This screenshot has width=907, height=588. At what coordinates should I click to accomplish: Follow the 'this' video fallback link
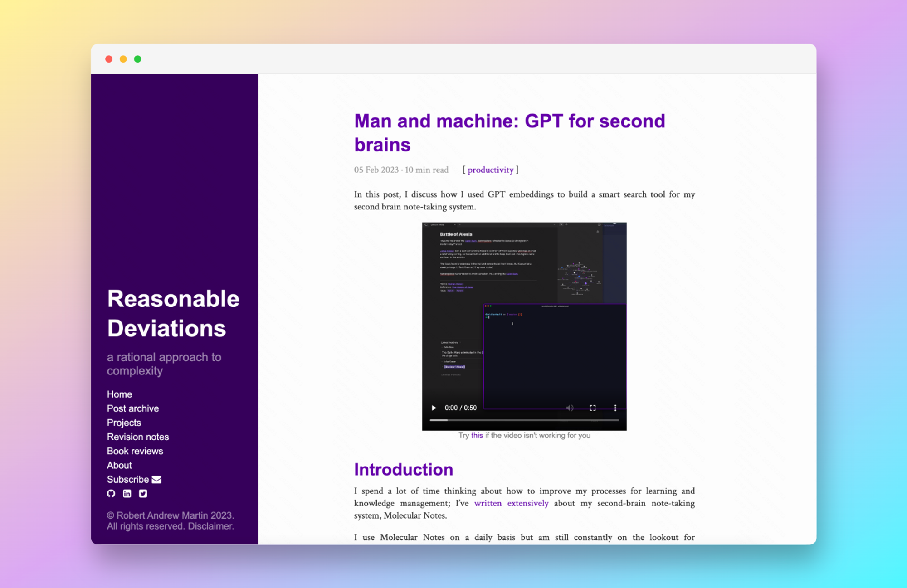click(x=477, y=436)
